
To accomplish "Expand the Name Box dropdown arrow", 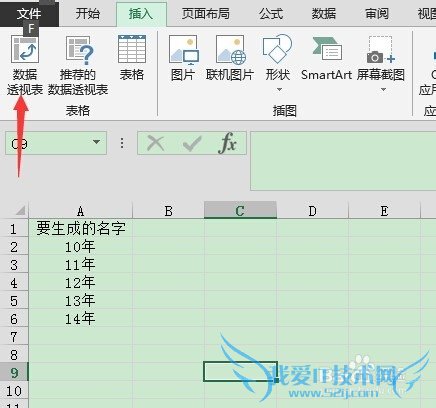I will point(96,142).
